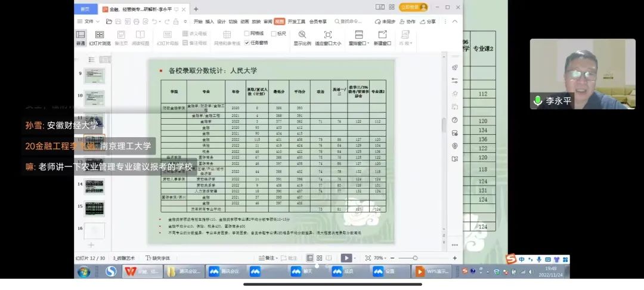Click the Reading view (阅读视图) icon
The width and height of the screenshot is (644, 290).
(x=140, y=35)
